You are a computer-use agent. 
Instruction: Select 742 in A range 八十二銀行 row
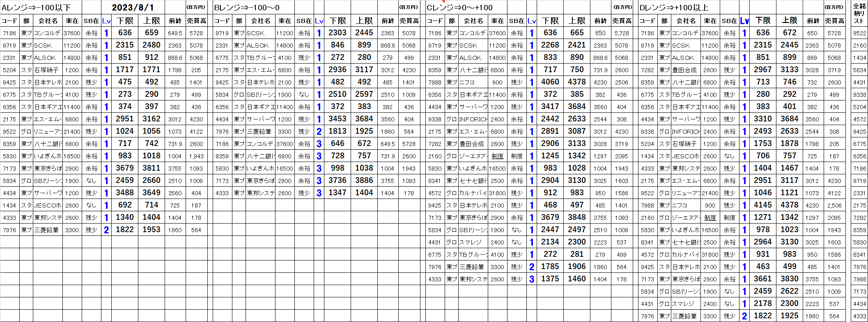152,144
